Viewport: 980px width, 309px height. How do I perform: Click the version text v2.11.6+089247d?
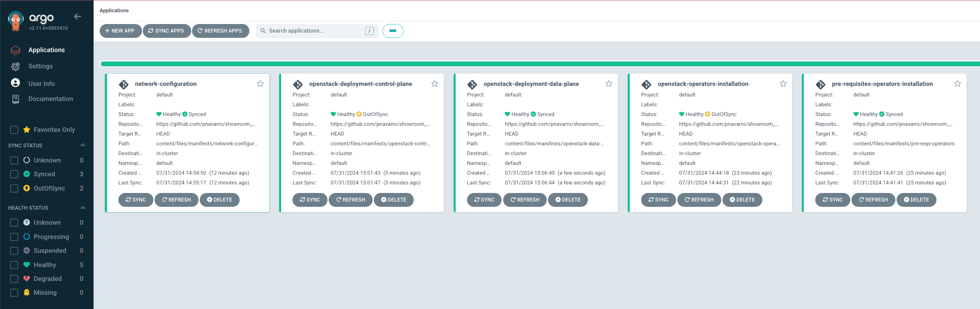[x=48, y=28]
